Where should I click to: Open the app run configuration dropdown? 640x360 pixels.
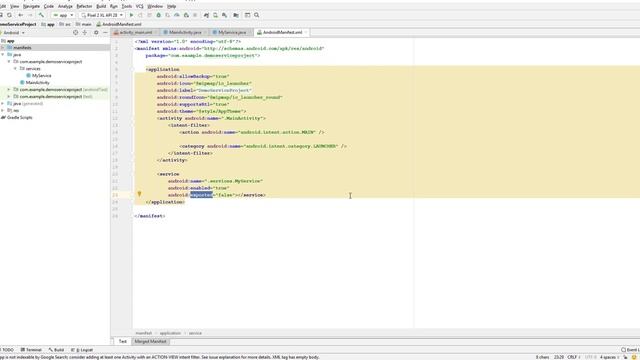click(x=63, y=15)
